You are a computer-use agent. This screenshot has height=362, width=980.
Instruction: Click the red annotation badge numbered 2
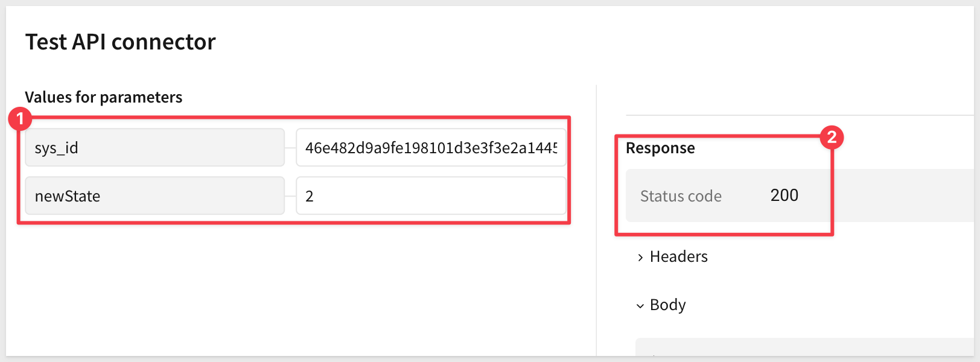[832, 138]
